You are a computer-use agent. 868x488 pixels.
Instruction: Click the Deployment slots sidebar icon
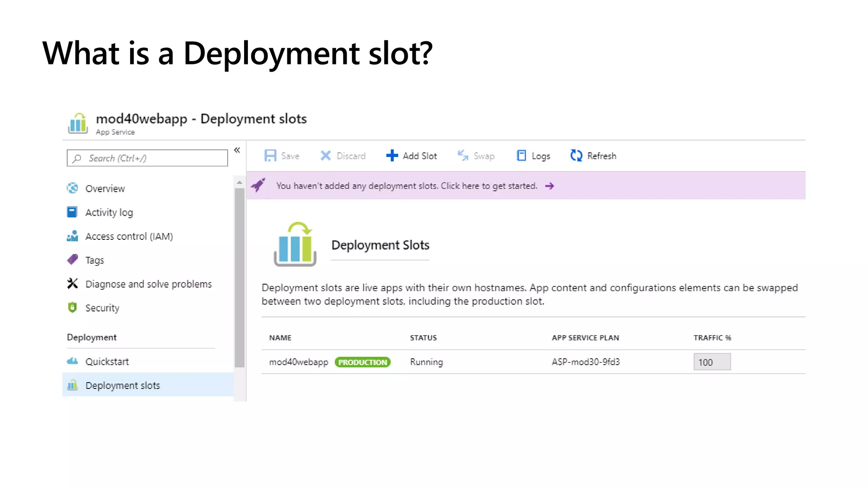click(72, 385)
